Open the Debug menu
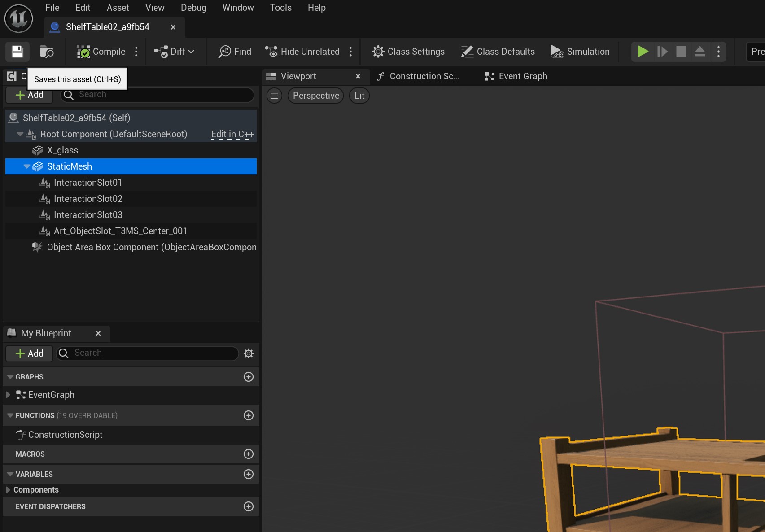Image resolution: width=765 pixels, height=532 pixels. (193, 8)
